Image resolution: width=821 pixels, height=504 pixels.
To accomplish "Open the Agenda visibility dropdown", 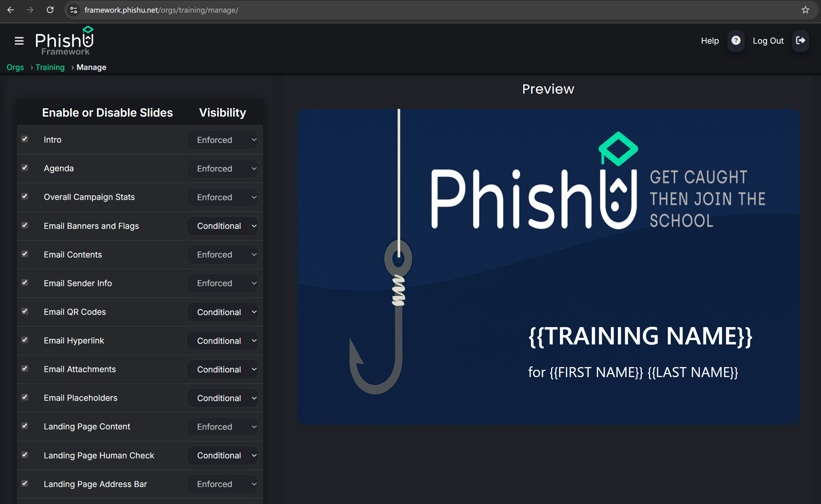I will coord(222,168).
